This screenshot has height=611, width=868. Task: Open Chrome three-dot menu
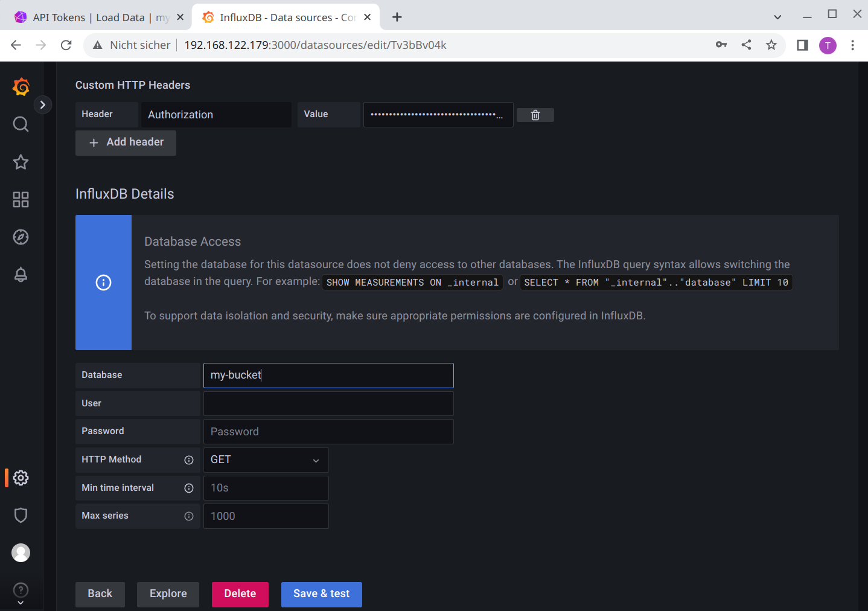(x=852, y=45)
